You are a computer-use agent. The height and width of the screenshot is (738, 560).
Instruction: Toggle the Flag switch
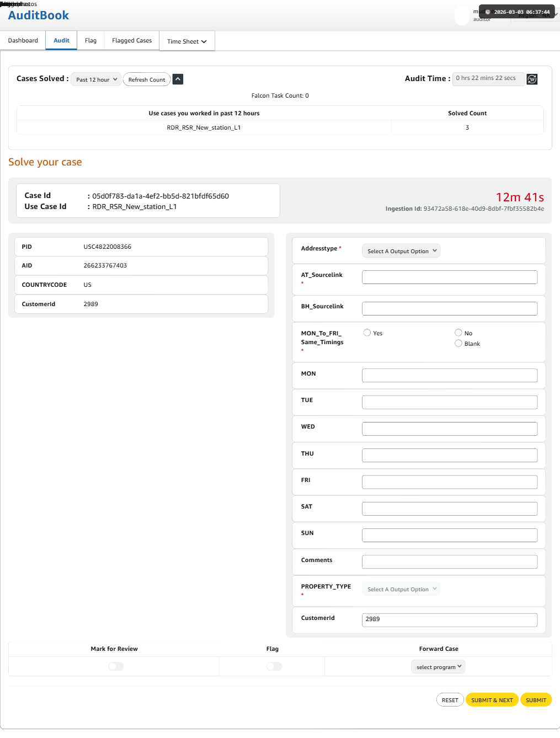click(274, 666)
